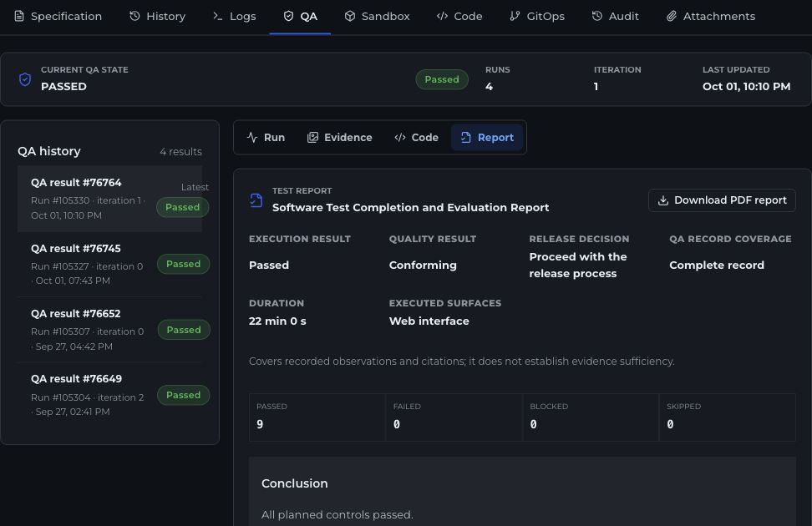Open QA result #76764 in history
The image size is (812, 526).
coord(109,199)
